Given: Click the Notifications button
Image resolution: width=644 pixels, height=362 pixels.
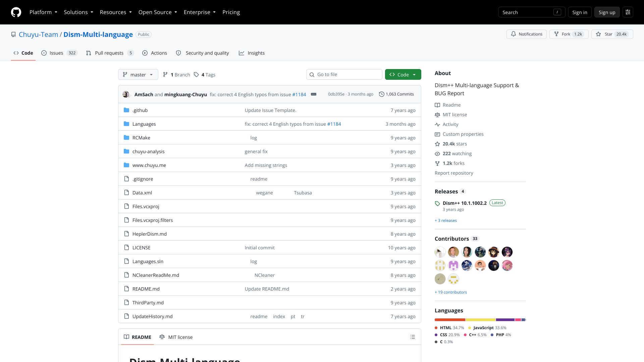Looking at the screenshot, I should (x=527, y=34).
